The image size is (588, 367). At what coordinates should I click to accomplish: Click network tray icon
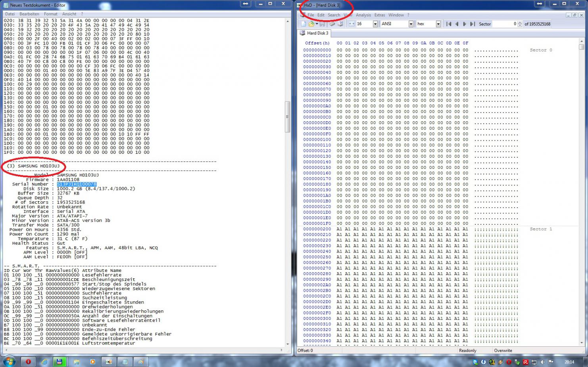click(x=534, y=362)
